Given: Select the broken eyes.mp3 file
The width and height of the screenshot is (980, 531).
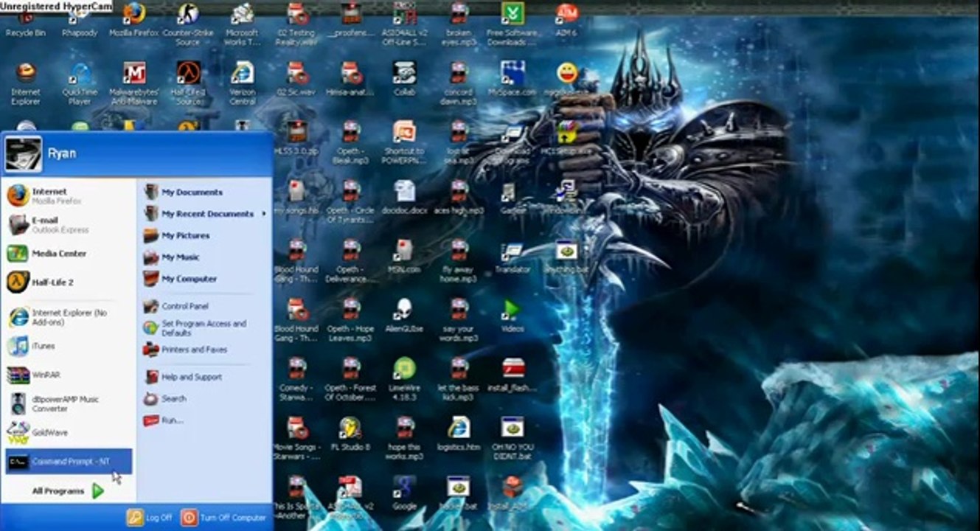Looking at the screenshot, I should point(459,25).
